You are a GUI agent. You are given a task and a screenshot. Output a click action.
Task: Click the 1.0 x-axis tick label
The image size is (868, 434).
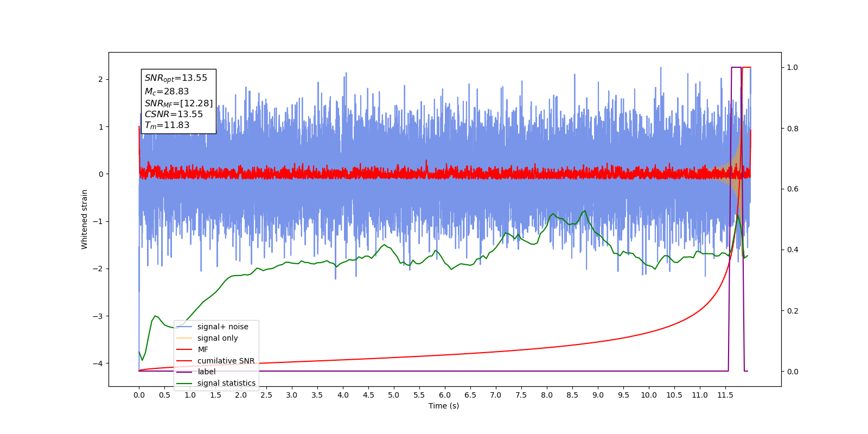(190, 395)
